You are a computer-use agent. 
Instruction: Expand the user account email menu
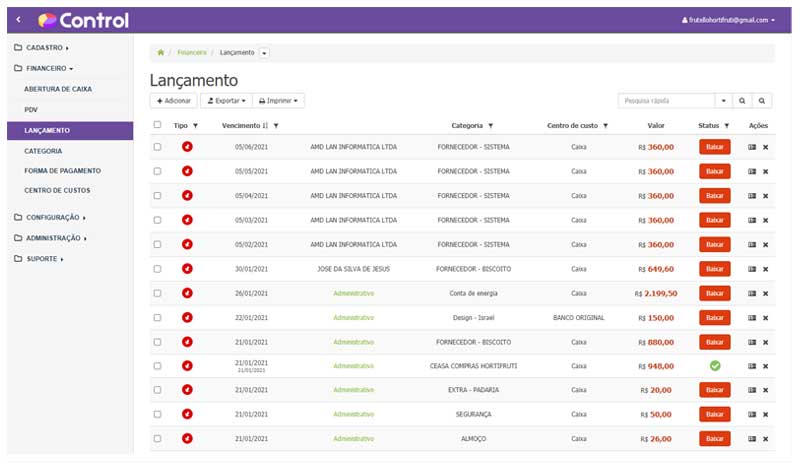click(727, 20)
